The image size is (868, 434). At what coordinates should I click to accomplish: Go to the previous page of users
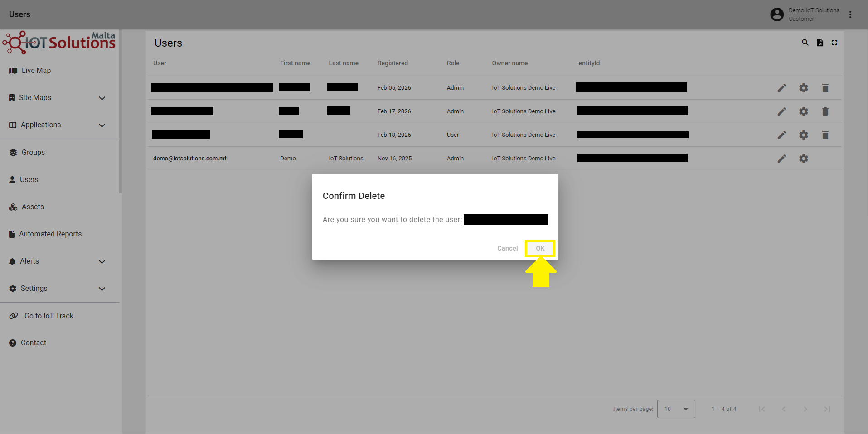click(784, 409)
